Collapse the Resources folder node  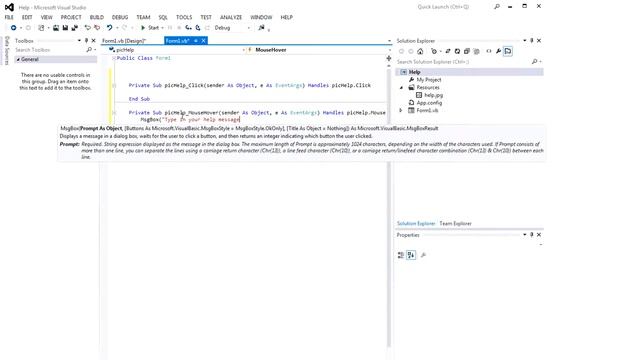click(401, 87)
